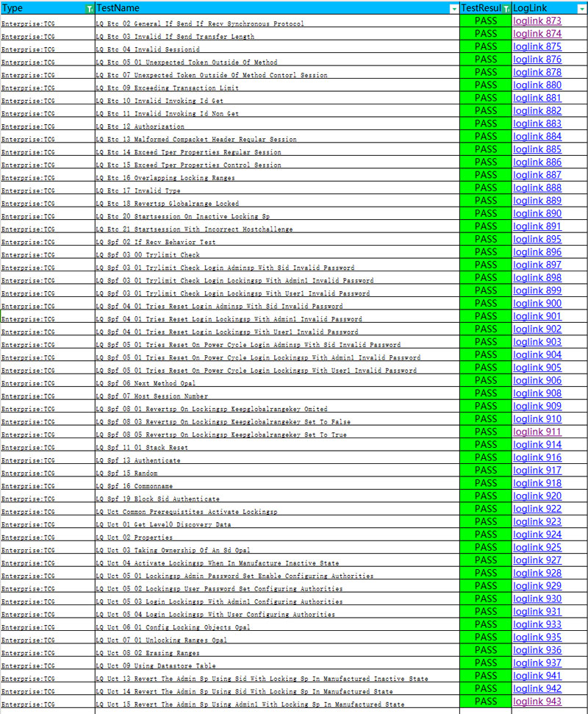Open loglink 890

tap(537, 213)
